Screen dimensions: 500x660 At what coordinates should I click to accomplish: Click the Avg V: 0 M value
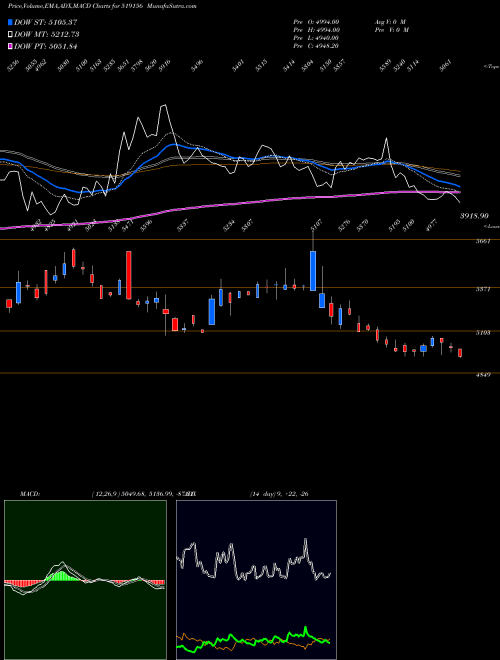pyautogui.click(x=390, y=22)
